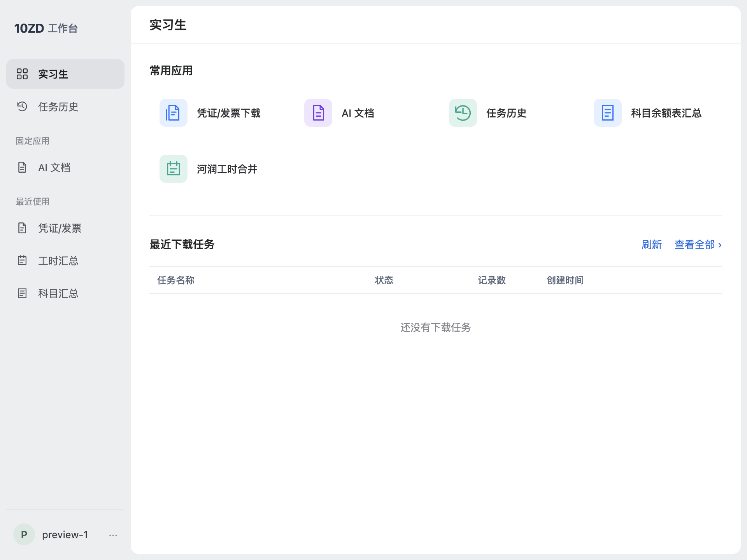Viewport: 747px width, 560px height.
Task: Open the 科目余额表汇总 app icon
Action: pos(608,113)
